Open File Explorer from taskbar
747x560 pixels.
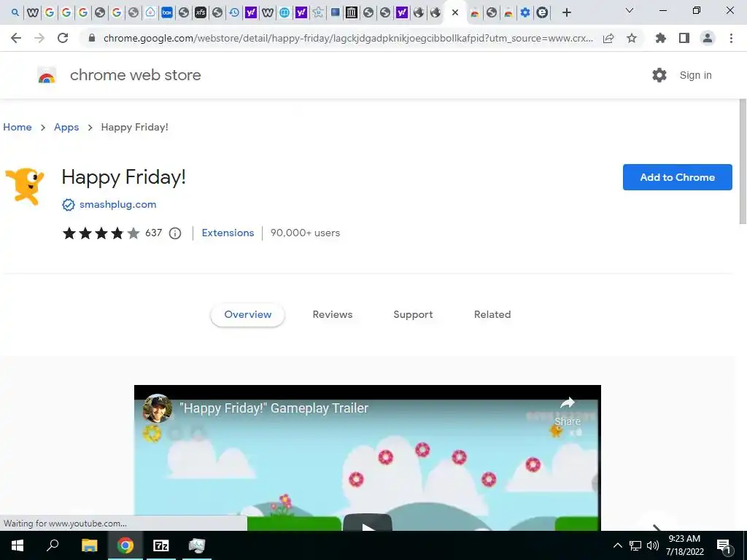click(89, 545)
